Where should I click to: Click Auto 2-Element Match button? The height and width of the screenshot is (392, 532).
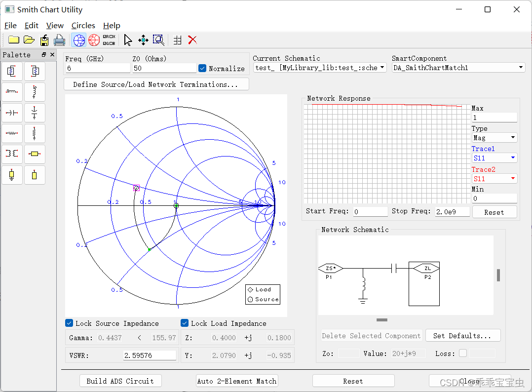point(237,381)
